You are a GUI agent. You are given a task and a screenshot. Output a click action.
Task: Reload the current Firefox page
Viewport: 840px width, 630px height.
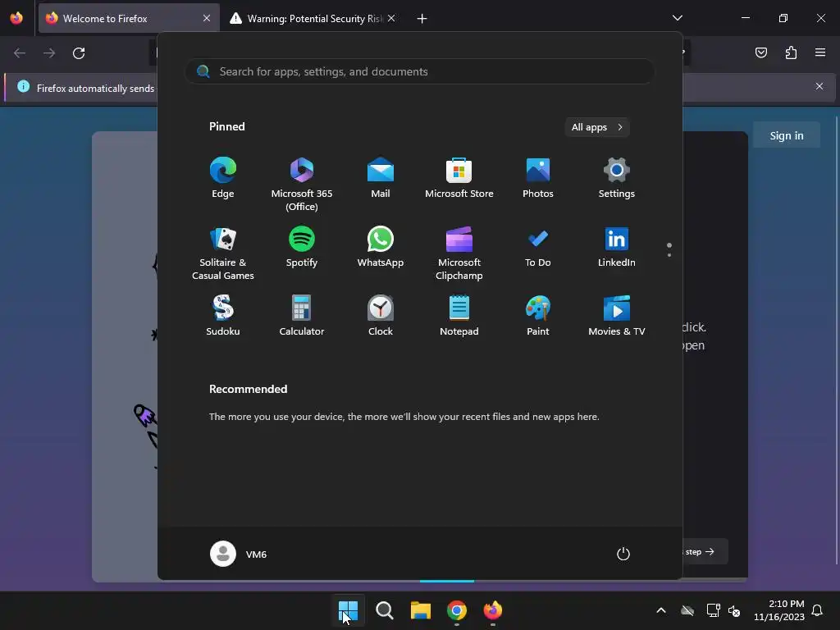[79, 53]
